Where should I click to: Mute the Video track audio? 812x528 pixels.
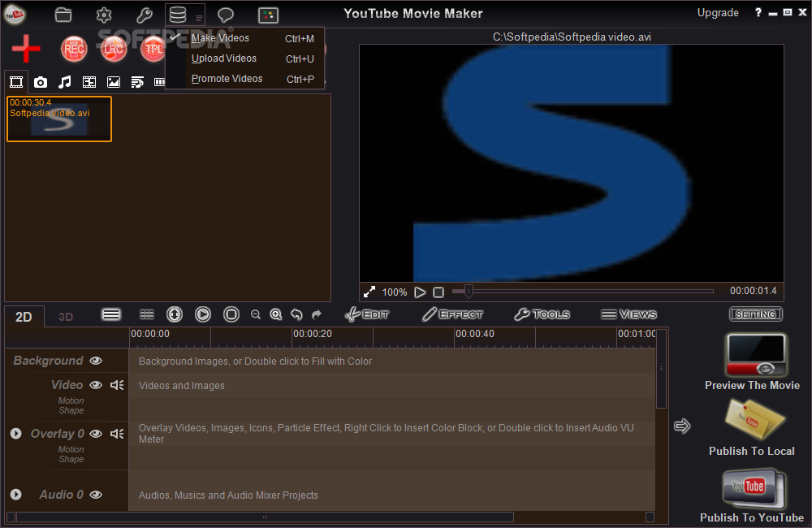117,385
